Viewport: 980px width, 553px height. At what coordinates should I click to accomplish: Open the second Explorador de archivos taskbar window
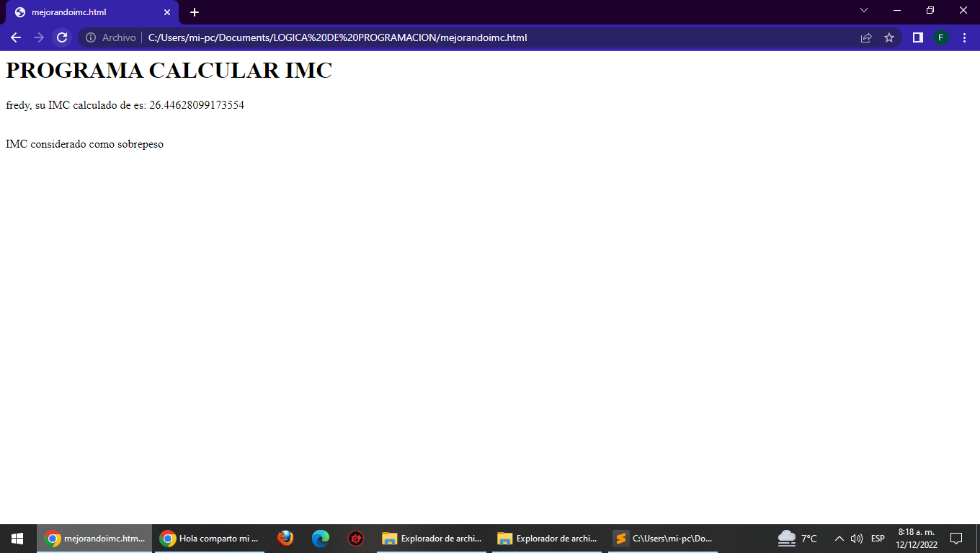tap(547, 539)
